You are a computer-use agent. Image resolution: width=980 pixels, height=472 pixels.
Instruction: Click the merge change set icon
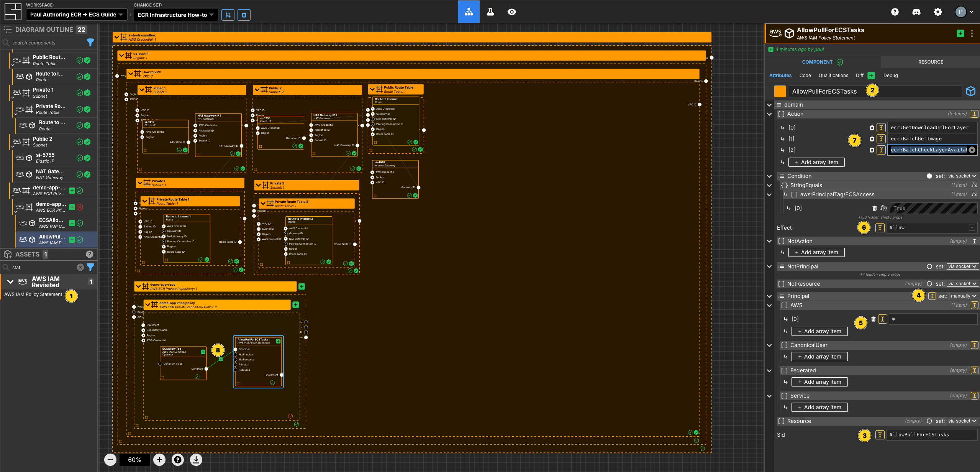[228, 15]
